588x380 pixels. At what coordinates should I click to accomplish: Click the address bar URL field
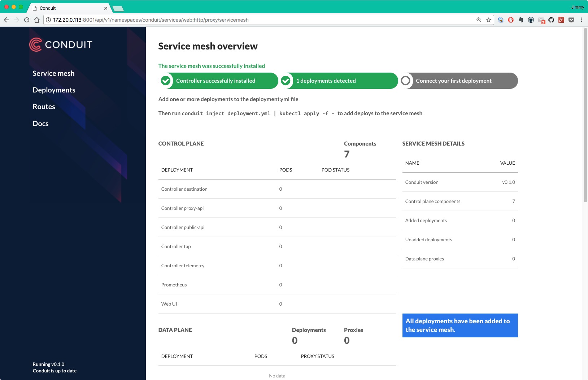coord(253,20)
